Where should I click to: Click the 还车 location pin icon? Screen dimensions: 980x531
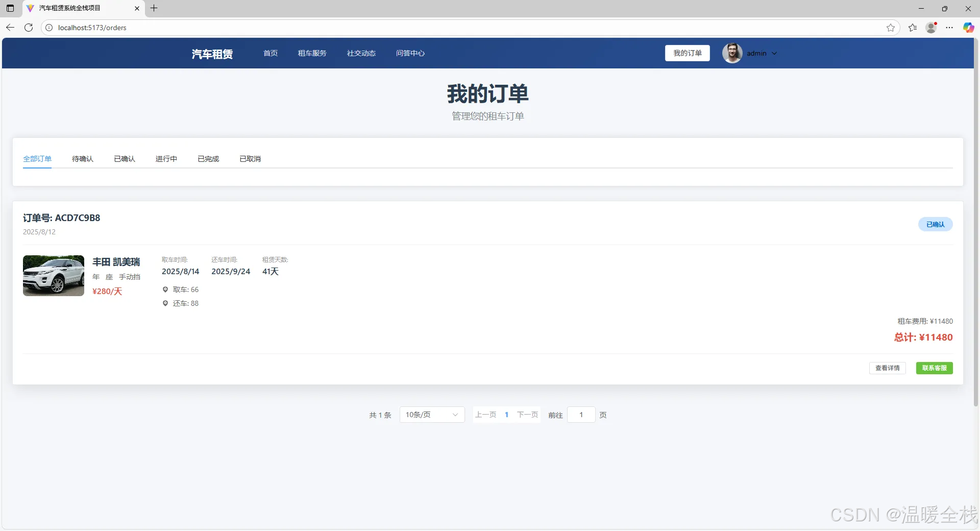click(x=165, y=303)
